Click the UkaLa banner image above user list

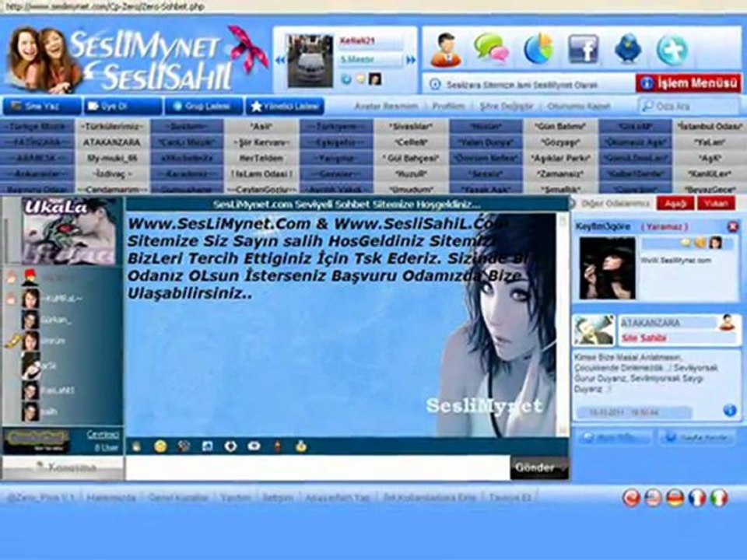pos(68,232)
